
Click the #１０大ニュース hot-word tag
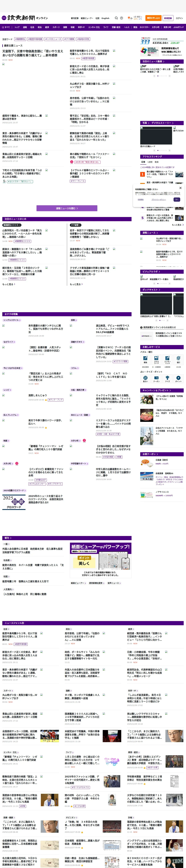click(x=53, y=39)
